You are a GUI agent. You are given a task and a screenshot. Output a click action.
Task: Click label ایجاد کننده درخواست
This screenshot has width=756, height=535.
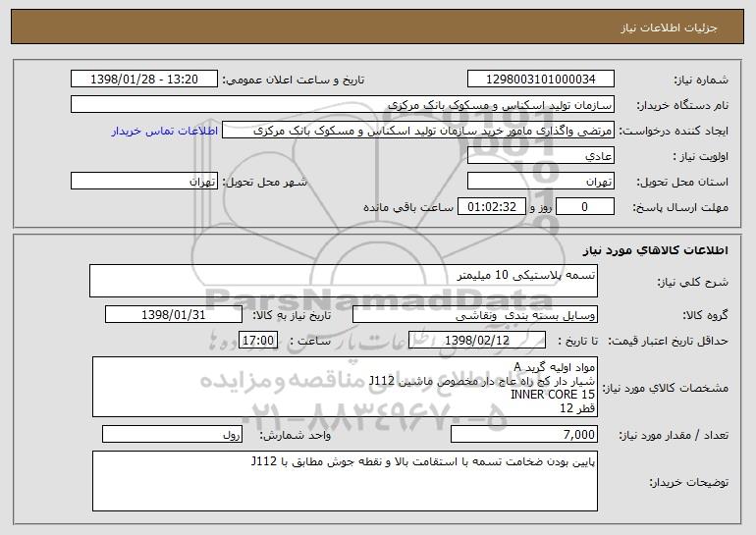tap(674, 132)
